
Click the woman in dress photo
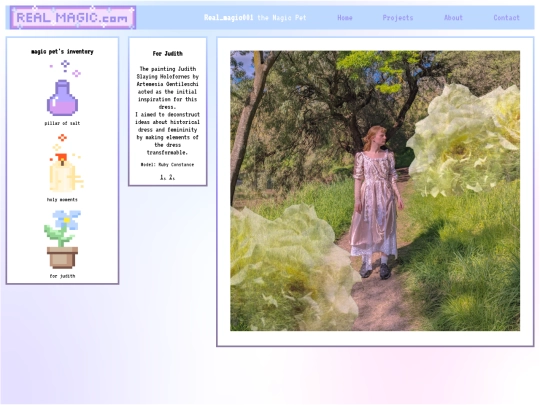pos(375,191)
